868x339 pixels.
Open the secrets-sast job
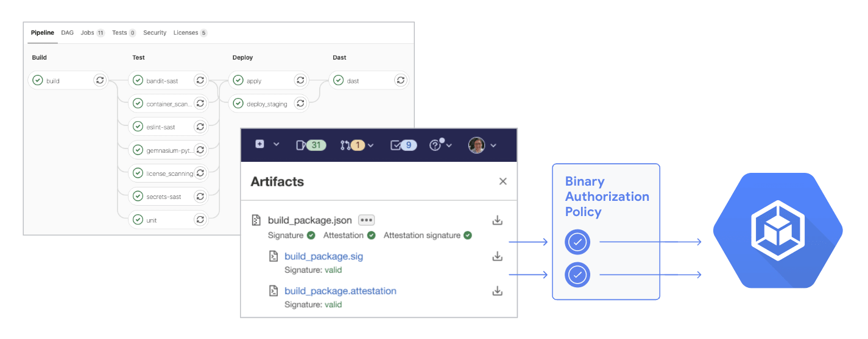pyautogui.click(x=164, y=197)
